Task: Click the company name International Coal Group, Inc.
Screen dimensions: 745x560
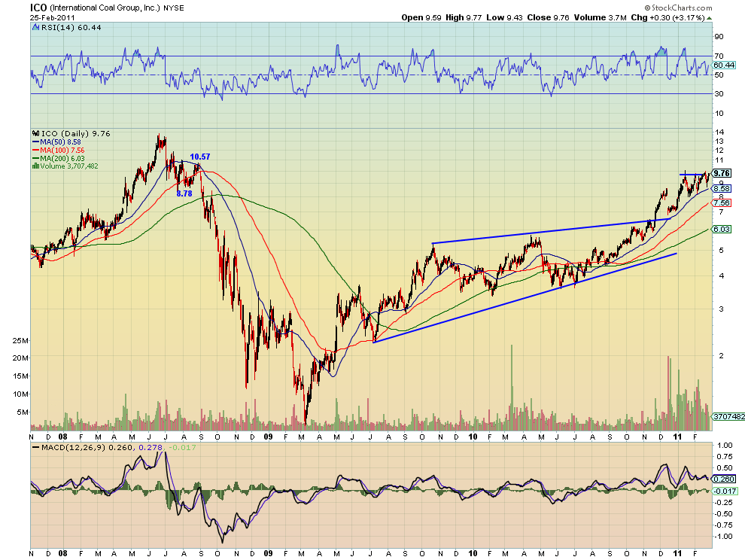Action: tap(105, 8)
